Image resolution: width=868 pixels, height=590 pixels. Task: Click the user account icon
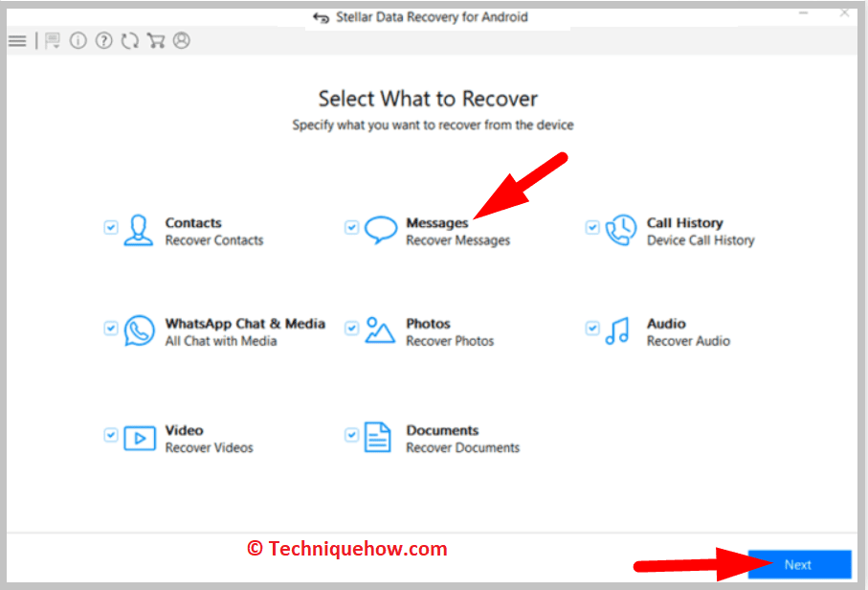coord(182,40)
